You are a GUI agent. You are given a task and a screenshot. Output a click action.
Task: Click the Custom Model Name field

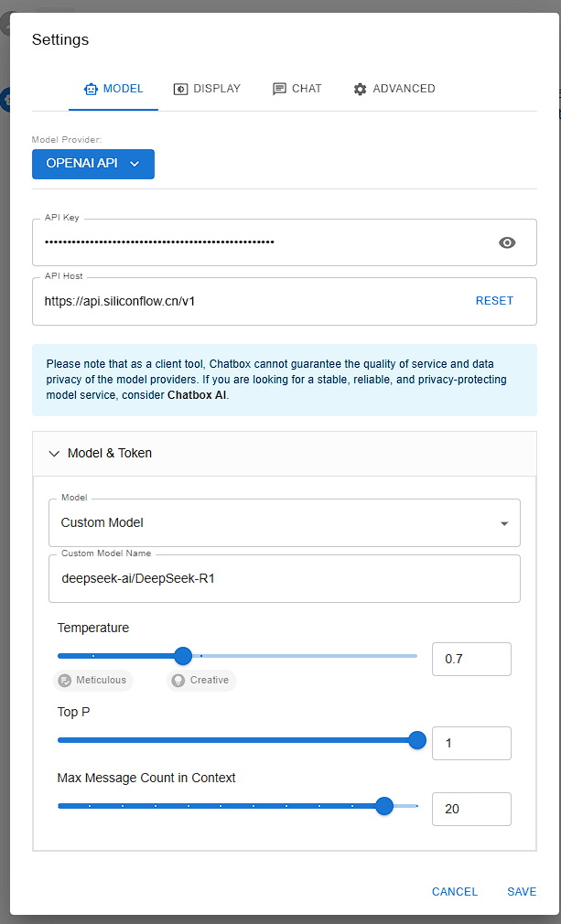pos(285,579)
